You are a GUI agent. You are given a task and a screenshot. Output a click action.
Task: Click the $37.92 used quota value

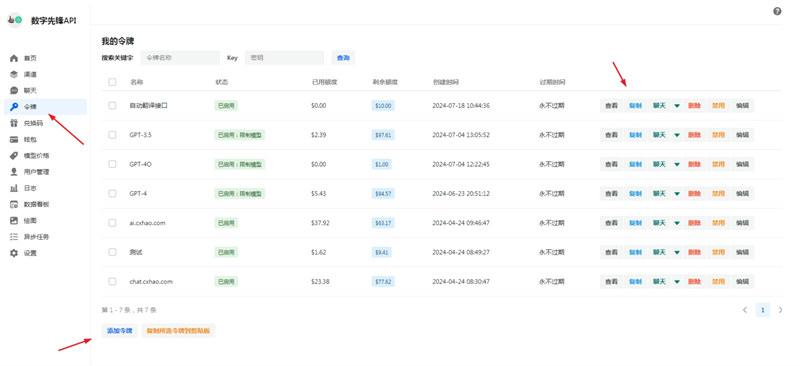pyautogui.click(x=319, y=223)
